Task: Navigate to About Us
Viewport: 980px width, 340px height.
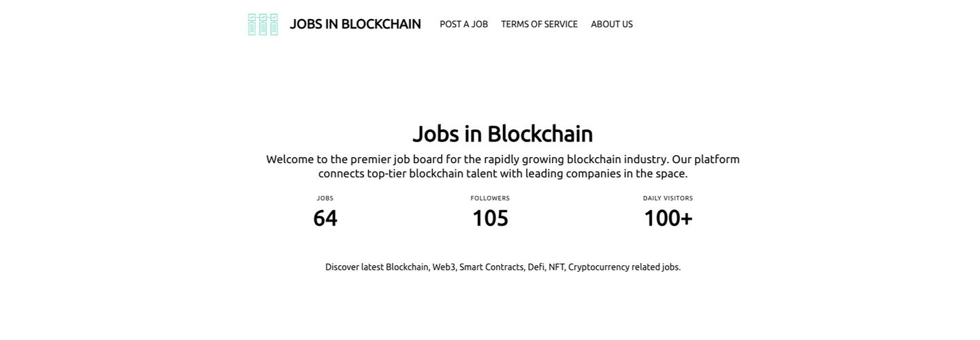Action: 611,24
